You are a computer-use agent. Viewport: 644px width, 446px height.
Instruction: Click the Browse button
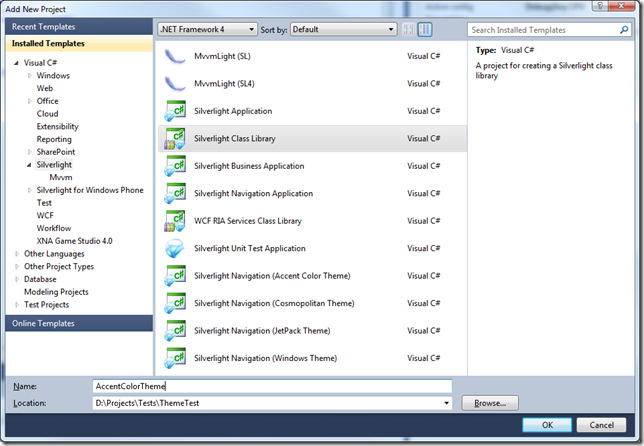(x=490, y=403)
